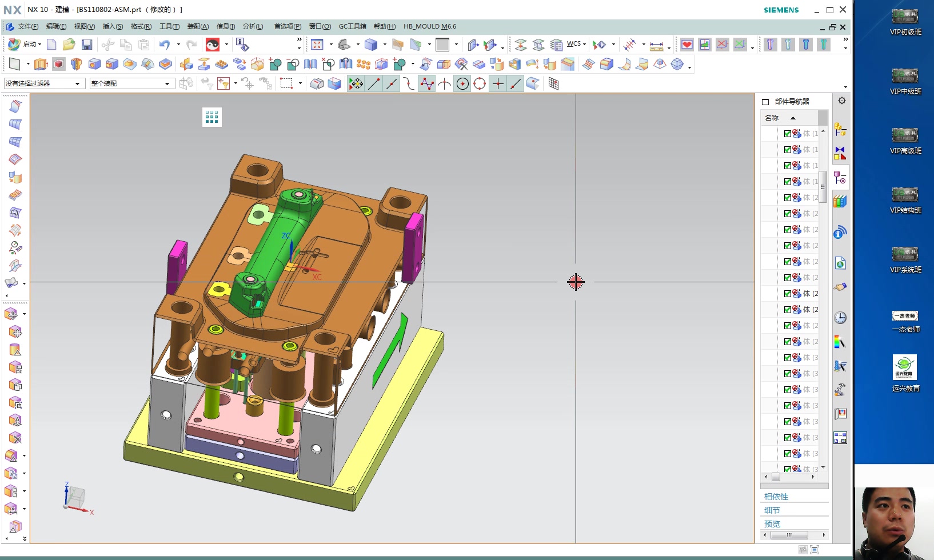Open the 帮助(H) menu
The width and height of the screenshot is (934, 560).
pos(385,27)
